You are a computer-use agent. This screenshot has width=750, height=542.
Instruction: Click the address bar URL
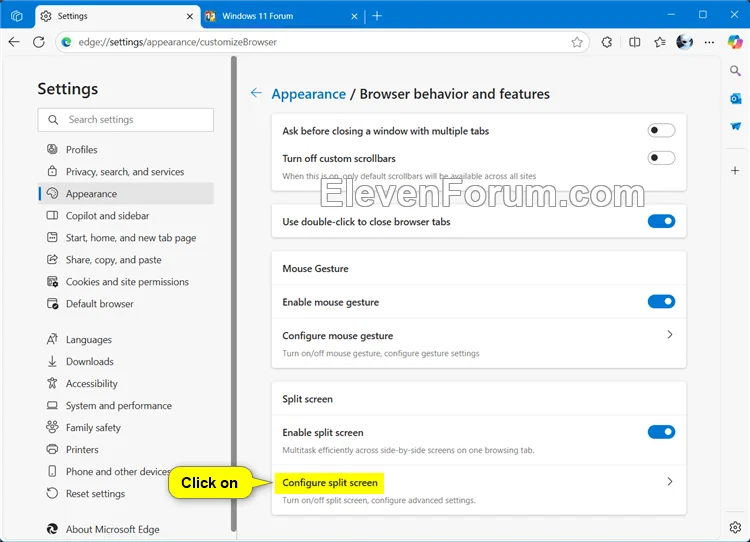177,42
